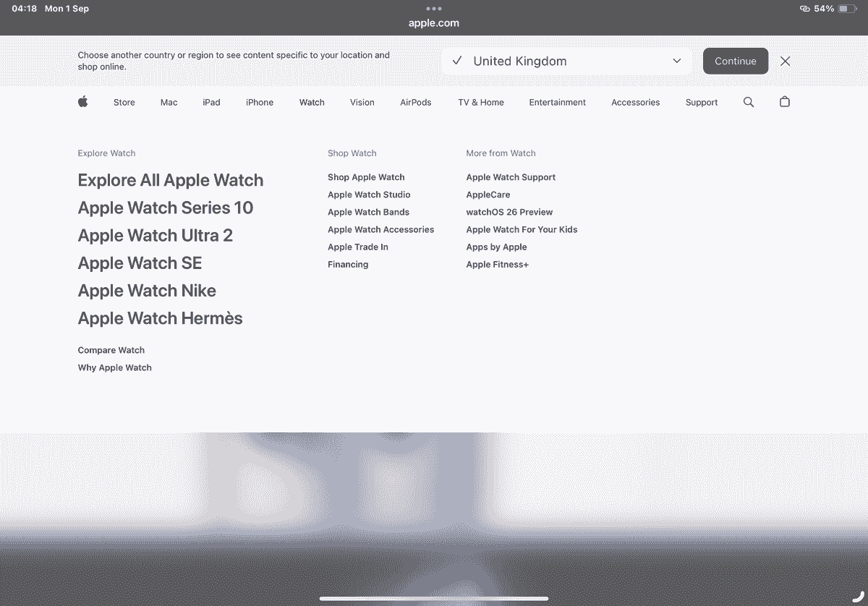Open the iPhone menu

tap(260, 103)
